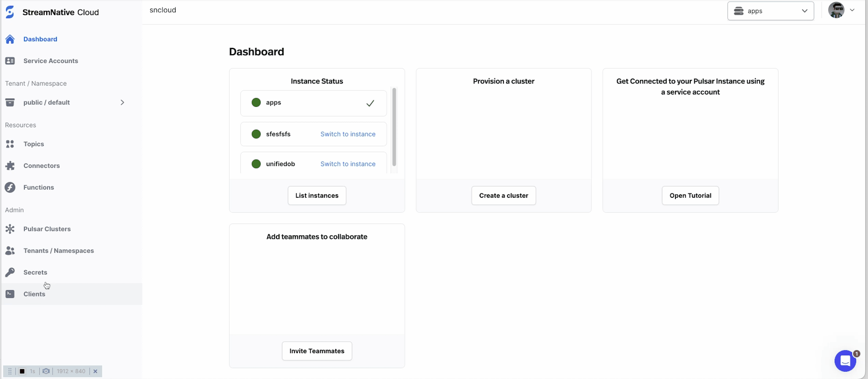Open the apps instance dropdown
The image size is (868, 379).
coord(770,11)
